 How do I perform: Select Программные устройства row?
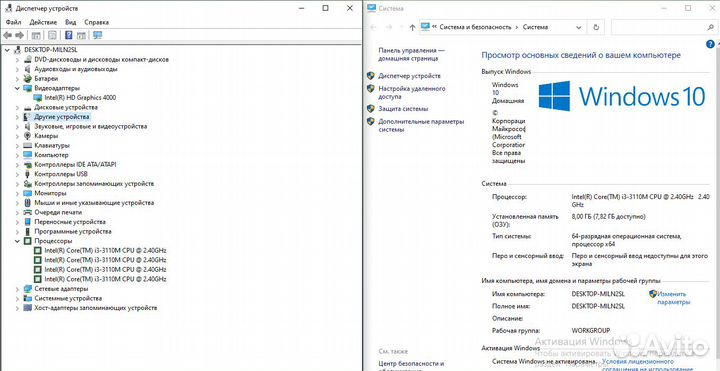[x=73, y=231]
